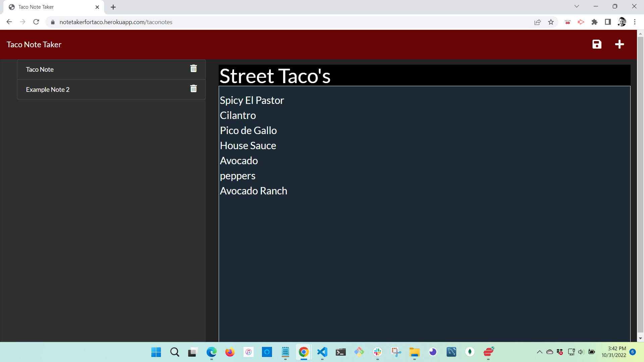
Task: Share the current page
Action: (x=538, y=22)
